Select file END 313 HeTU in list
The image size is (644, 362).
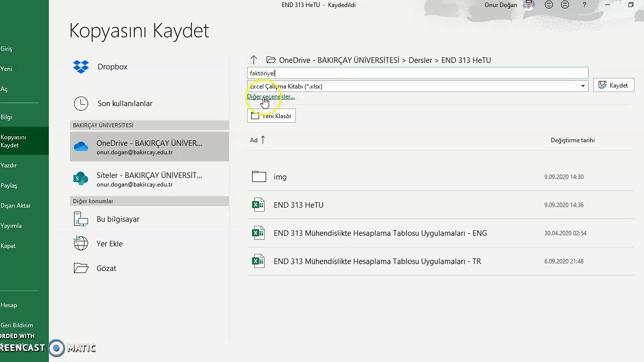click(298, 205)
